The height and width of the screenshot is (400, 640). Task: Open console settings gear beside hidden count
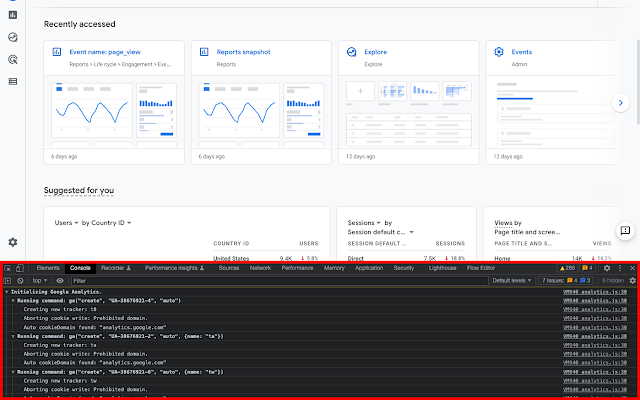[x=633, y=281]
